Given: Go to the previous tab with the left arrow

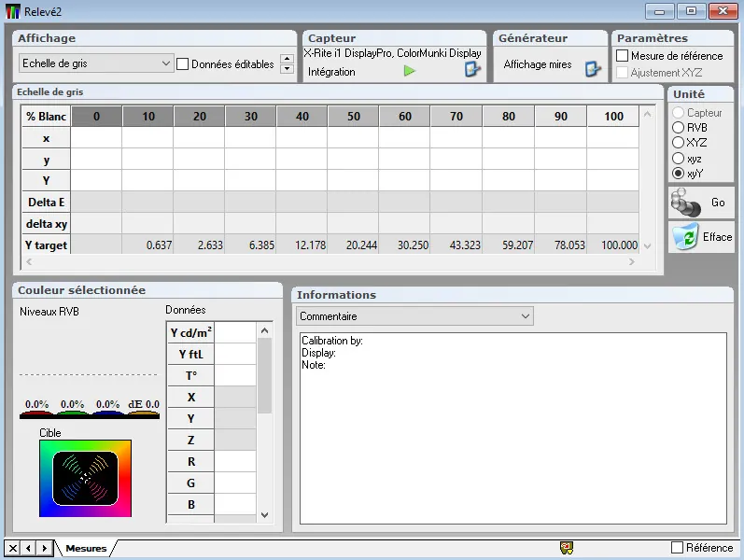Looking at the screenshot, I should click(x=28, y=548).
